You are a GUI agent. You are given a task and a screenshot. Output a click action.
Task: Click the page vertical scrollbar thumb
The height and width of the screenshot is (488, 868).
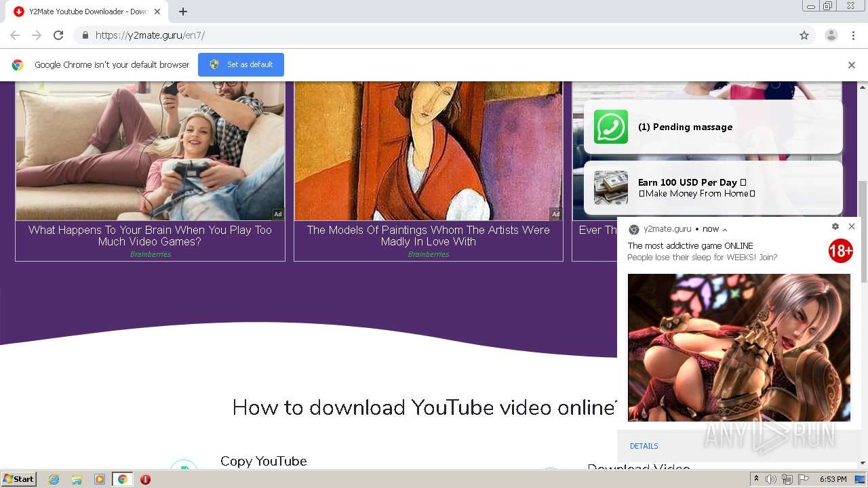863,232
